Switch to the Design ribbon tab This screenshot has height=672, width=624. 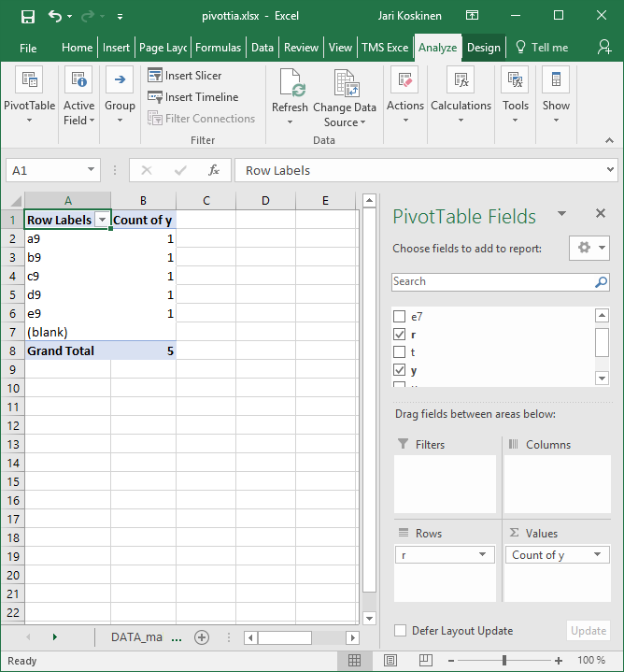pos(483,48)
